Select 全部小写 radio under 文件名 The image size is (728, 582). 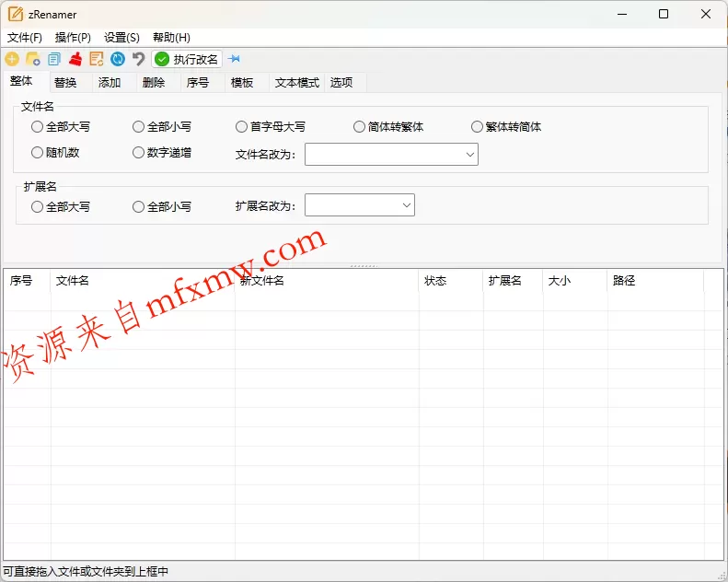pyautogui.click(x=162, y=127)
